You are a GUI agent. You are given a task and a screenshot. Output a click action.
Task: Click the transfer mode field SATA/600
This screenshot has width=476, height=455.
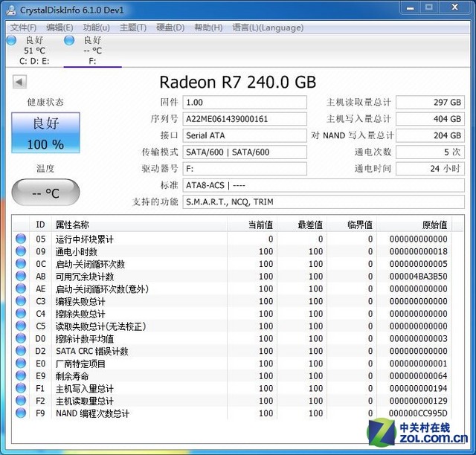[x=245, y=152]
